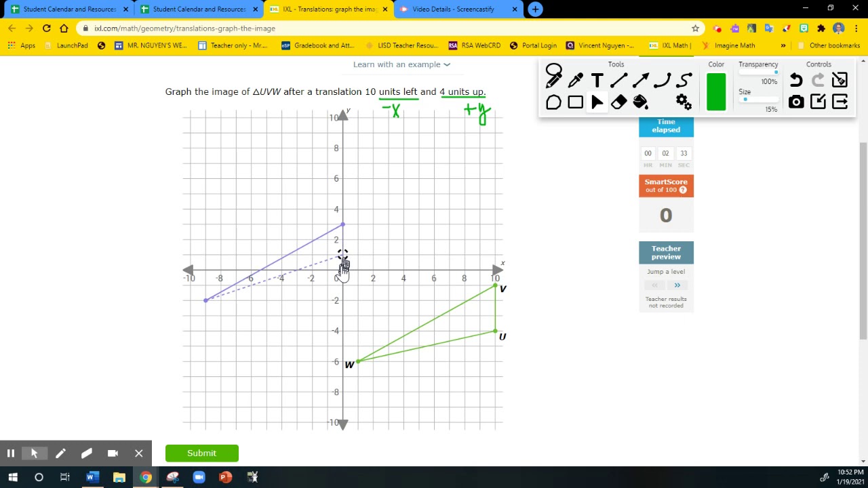The image size is (868, 488).
Task: Select the Screencastify eraser tool
Action: (x=86, y=453)
